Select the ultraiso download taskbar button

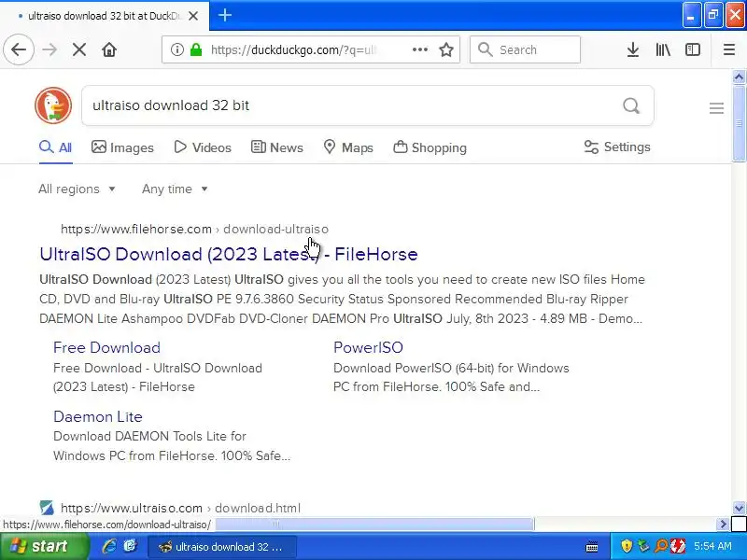222,547
